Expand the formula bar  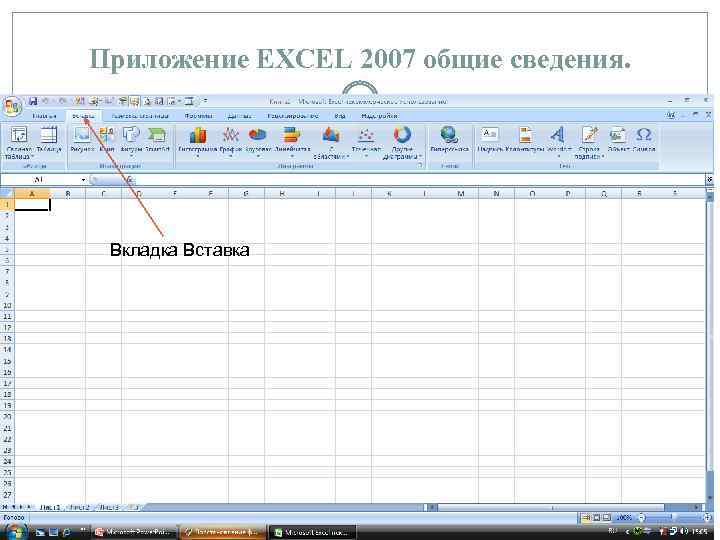709,180
